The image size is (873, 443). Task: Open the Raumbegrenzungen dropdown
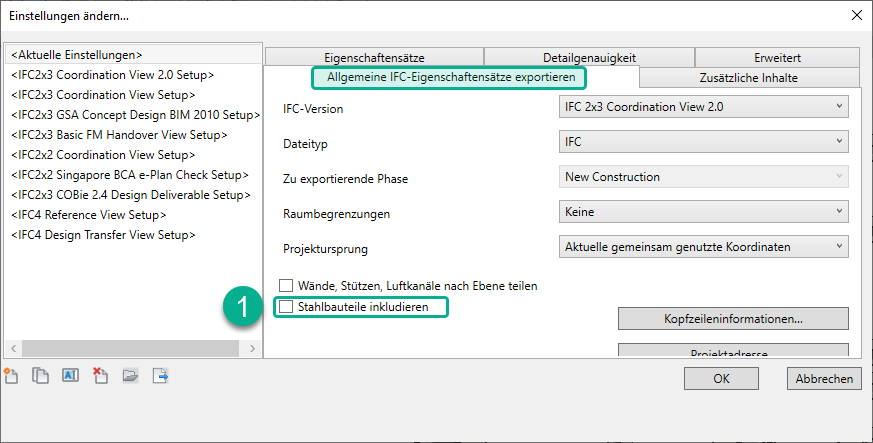(703, 211)
